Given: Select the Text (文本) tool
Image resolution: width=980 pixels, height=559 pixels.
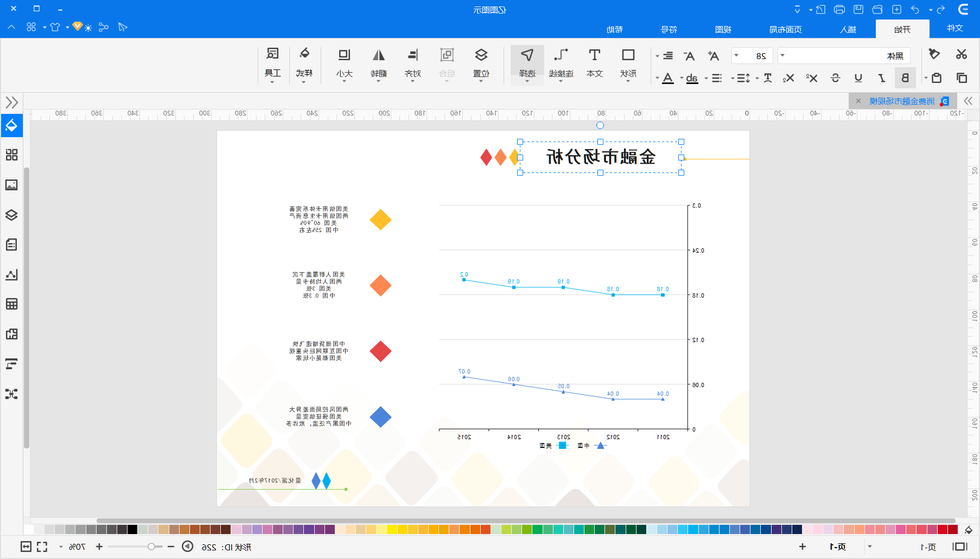Looking at the screenshot, I should click(x=595, y=63).
